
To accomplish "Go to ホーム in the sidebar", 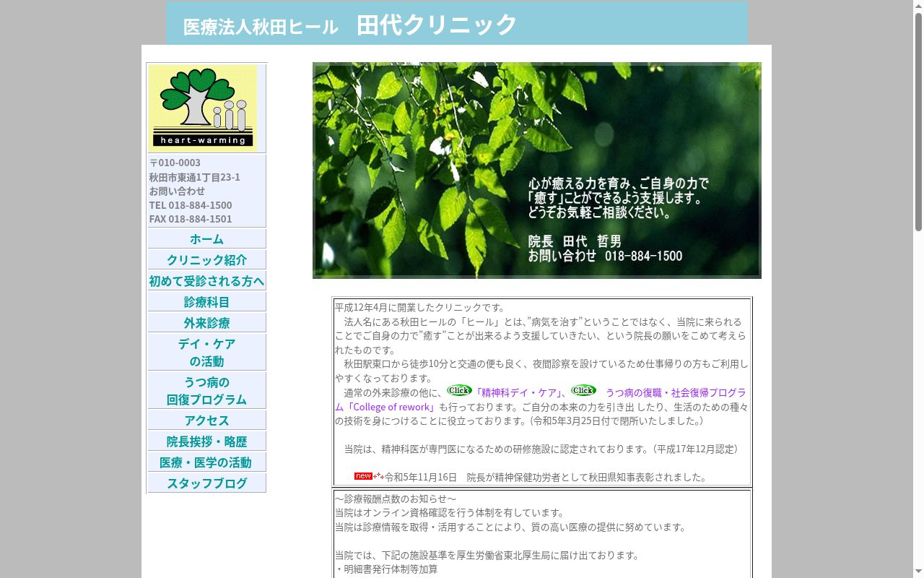I will (x=206, y=239).
